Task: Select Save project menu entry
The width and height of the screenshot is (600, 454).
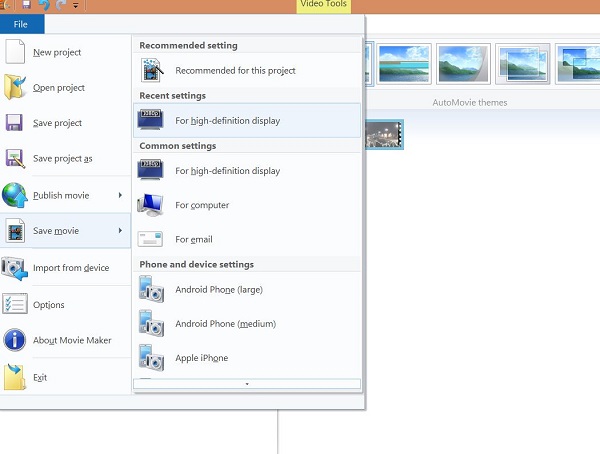Action: coord(65,123)
